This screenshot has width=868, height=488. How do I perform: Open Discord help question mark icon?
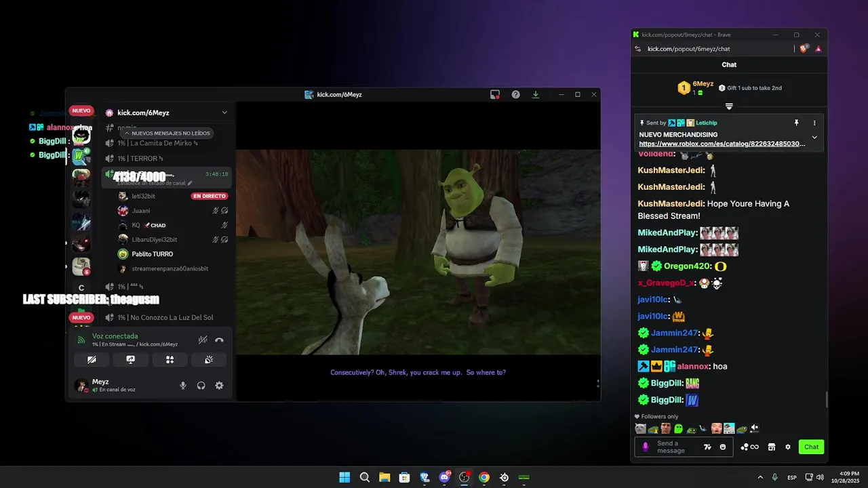coord(515,94)
